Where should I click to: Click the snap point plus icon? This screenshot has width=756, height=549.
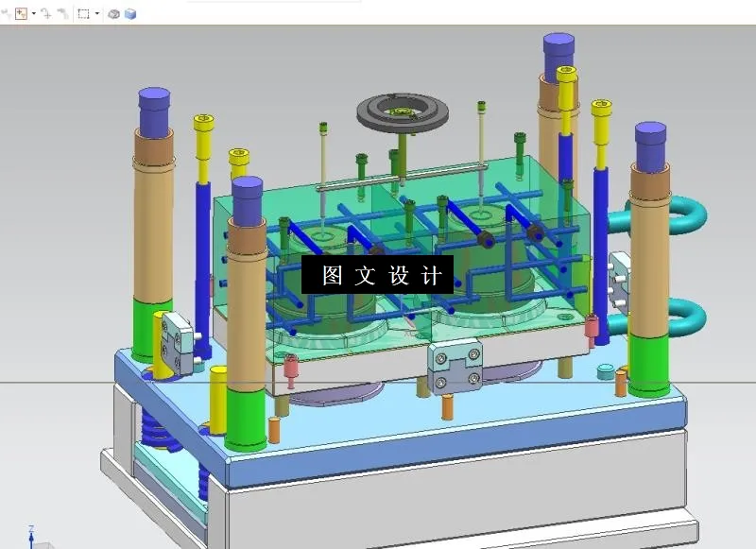[x=21, y=13]
